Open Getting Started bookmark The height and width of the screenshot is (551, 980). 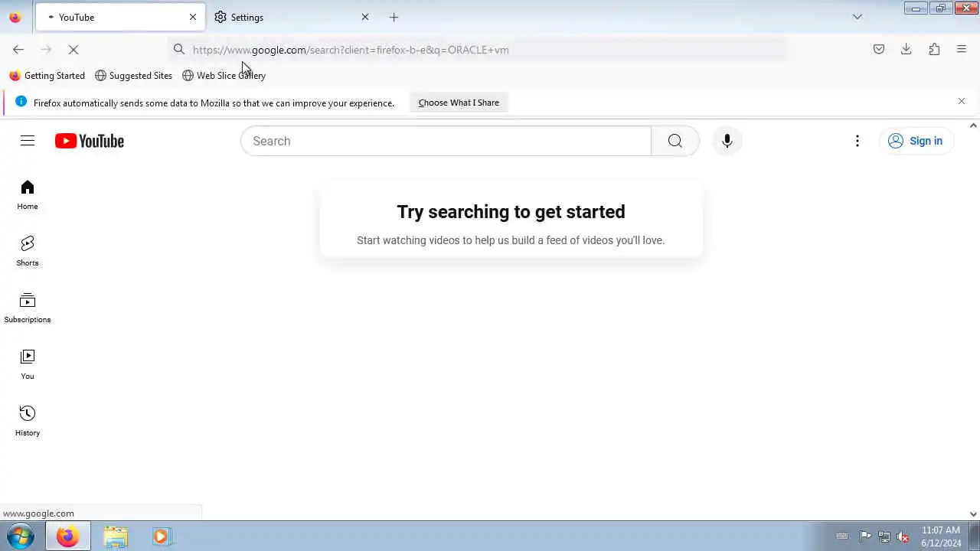(47, 76)
